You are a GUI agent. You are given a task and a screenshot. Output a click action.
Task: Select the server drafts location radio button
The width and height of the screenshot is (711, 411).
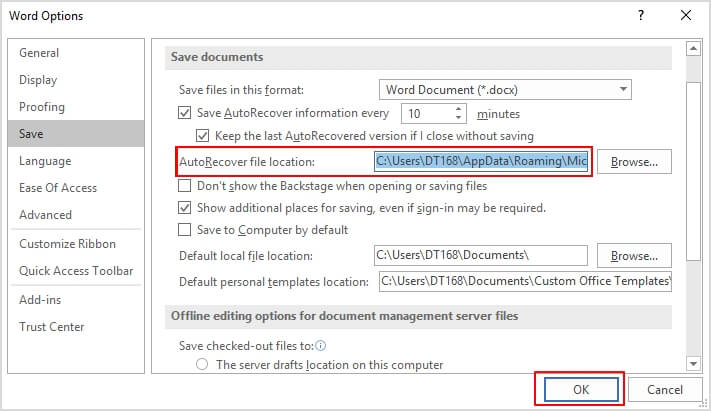click(202, 364)
